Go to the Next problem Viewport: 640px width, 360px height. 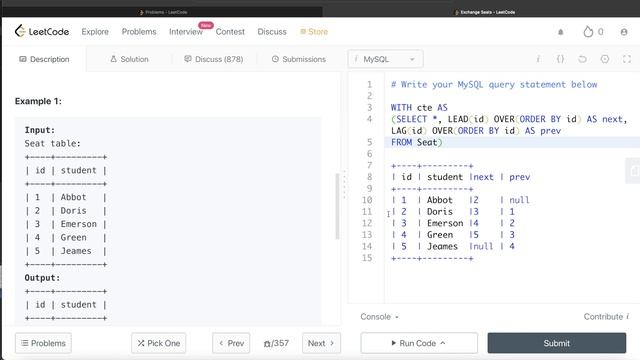pos(321,343)
